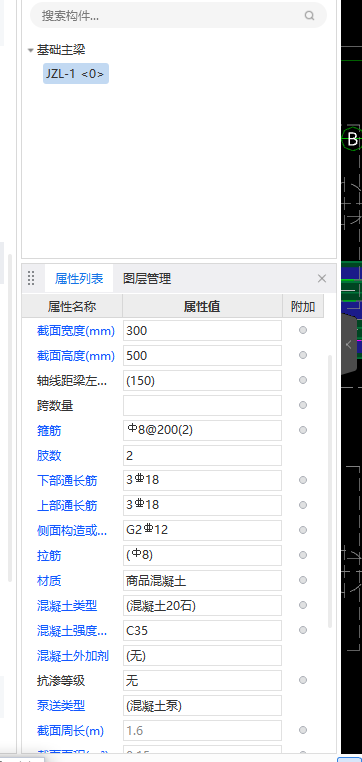The image size is (362, 762).
Task: Focus the 搜索构件 search field
Action: pyautogui.click(x=178, y=16)
